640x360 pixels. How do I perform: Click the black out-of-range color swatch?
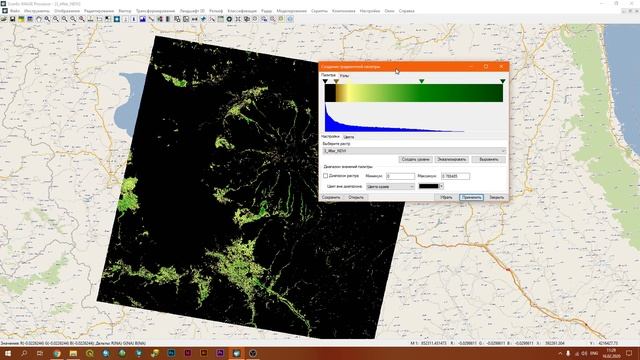429,187
